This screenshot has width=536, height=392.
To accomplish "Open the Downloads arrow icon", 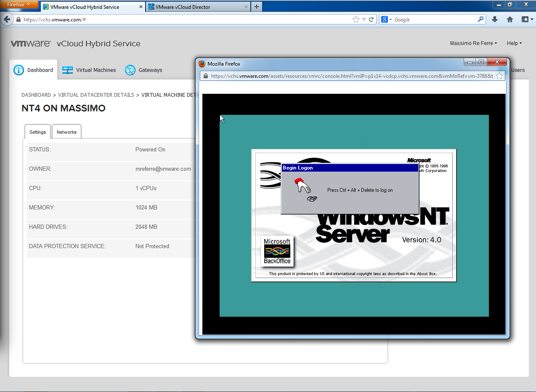I will (x=495, y=19).
